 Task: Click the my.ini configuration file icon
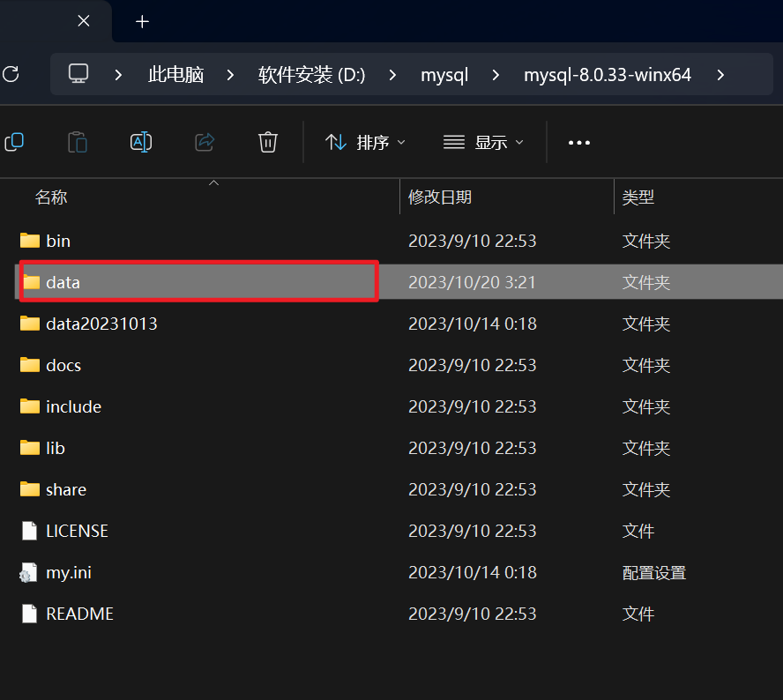pos(28,572)
